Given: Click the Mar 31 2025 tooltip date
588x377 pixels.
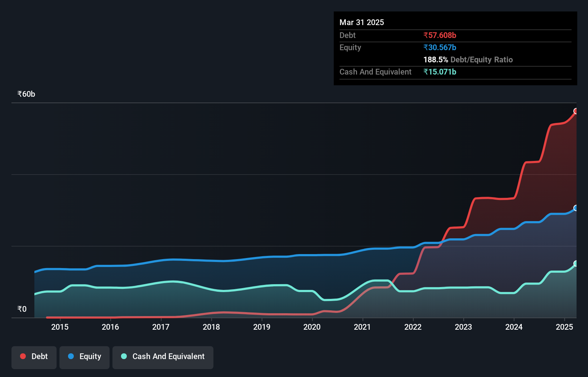Looking at the screenshot, I should click(x=362, y=22).
